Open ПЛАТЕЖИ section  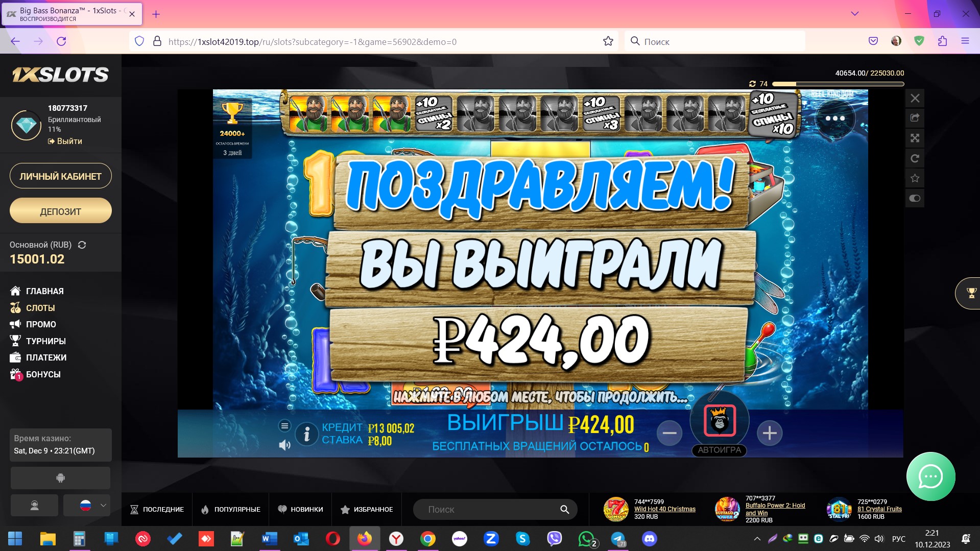point(38,357)
